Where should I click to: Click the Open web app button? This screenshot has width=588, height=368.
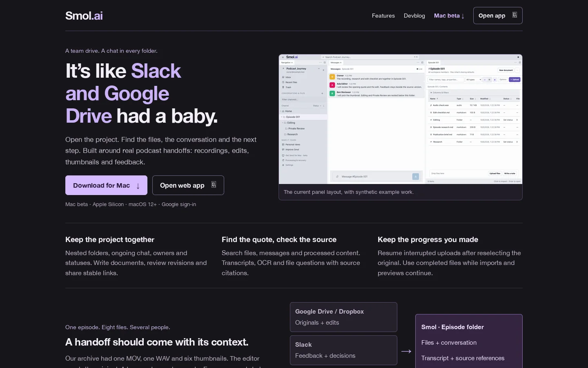pos(188,185)
